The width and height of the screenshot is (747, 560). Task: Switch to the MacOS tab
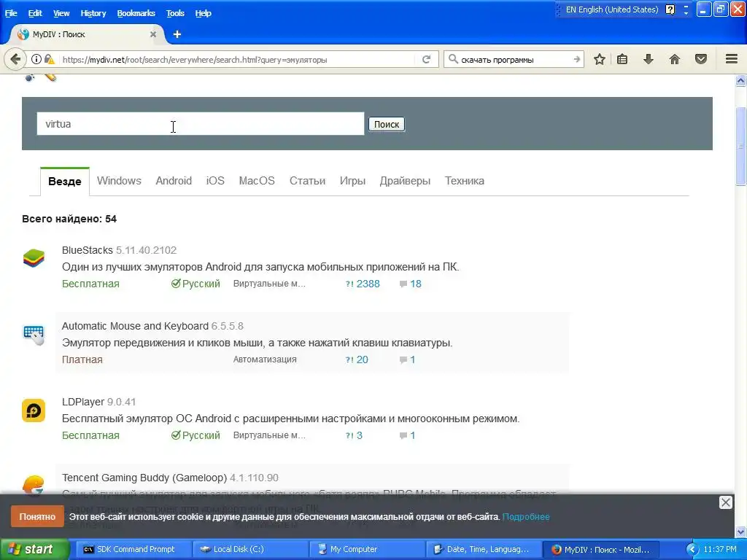(x=257, y=181)
